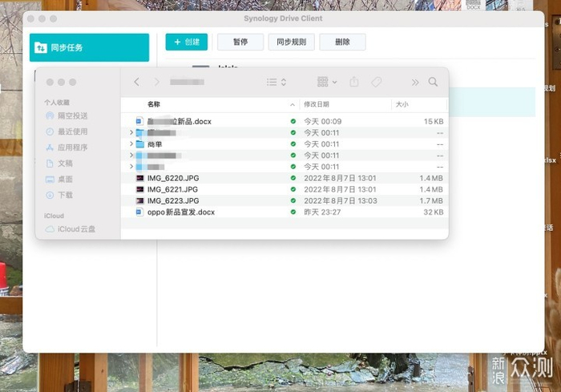Click the iCloud cloud icon in sidebar
The image size is (561, 392).
pyautogui.click(x=50, y=228)
